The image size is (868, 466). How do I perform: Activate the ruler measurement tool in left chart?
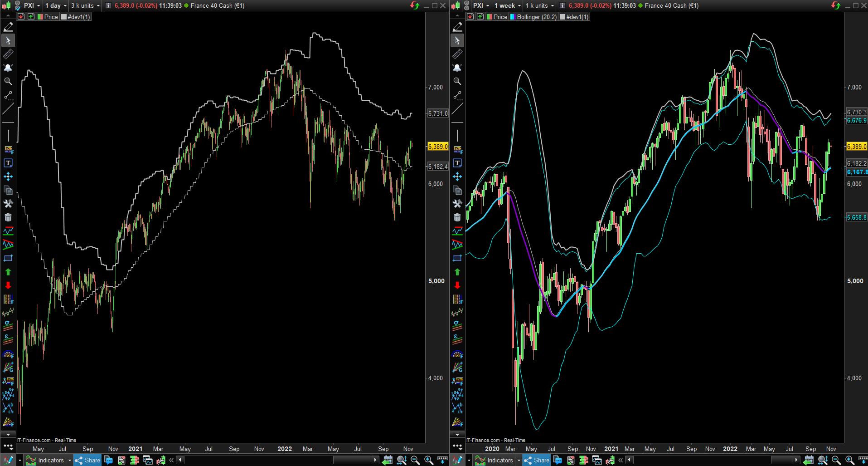tap(8, 54)
